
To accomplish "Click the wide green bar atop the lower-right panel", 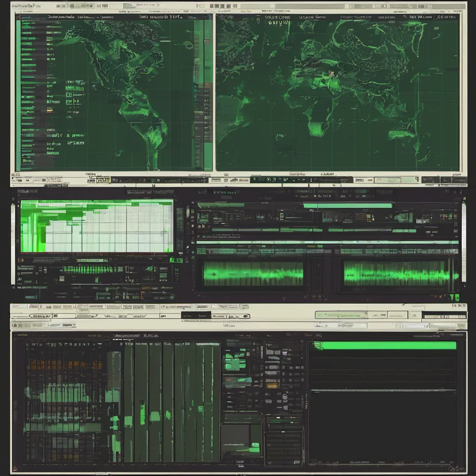I will (385, 345).
